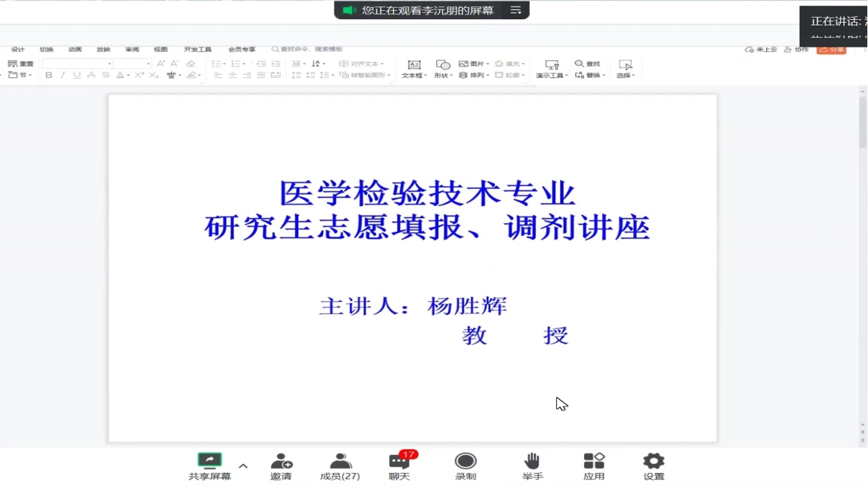The height and width of the screenshot is (490, 868).
Task: Toggle bold text formatting
Action: pyautogui.click(x=49, y=75)
